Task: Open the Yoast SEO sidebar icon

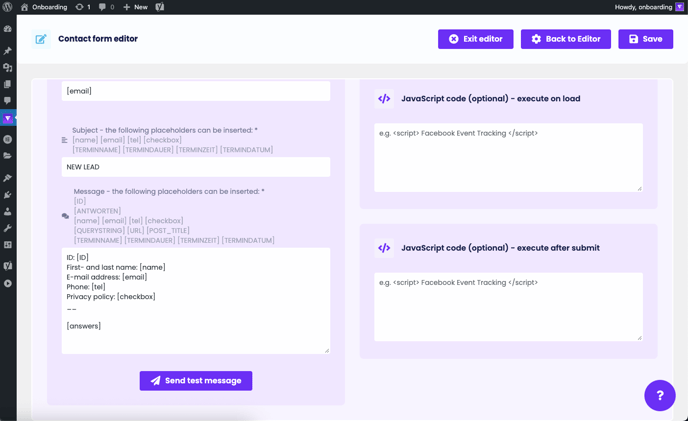Action: tap(7, 266)
